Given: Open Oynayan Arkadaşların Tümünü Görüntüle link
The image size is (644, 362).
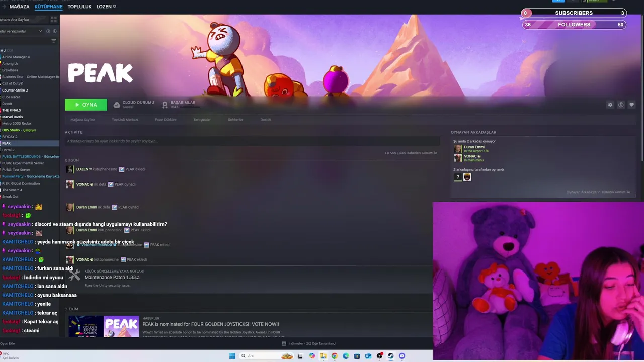Looking at the screenshot, I should click(x=598, y=192).
